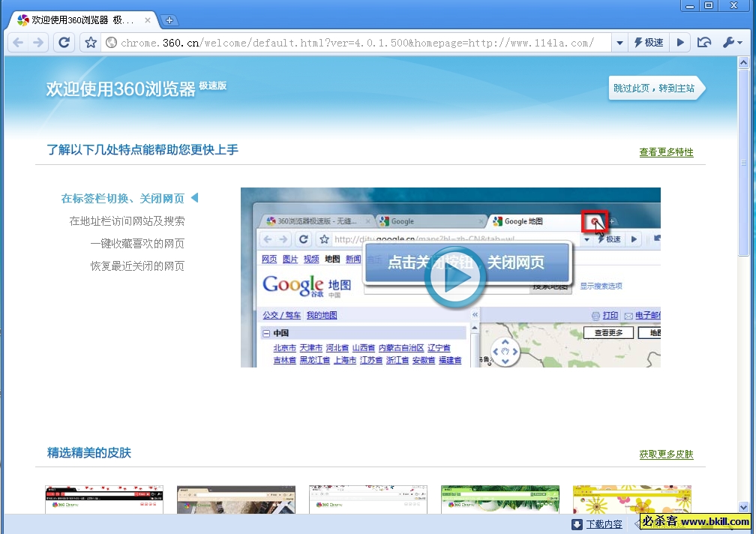This screenshot has height=534, width=756.
Task: Click the undo close tab icon
Action: pyautogui.click(x=703, y=43)
